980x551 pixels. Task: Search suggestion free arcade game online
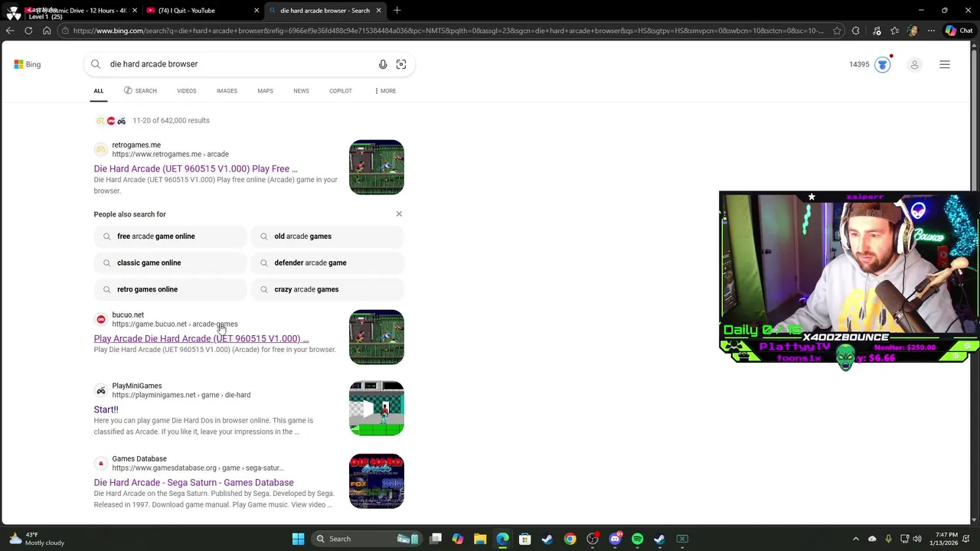[171, 236]
